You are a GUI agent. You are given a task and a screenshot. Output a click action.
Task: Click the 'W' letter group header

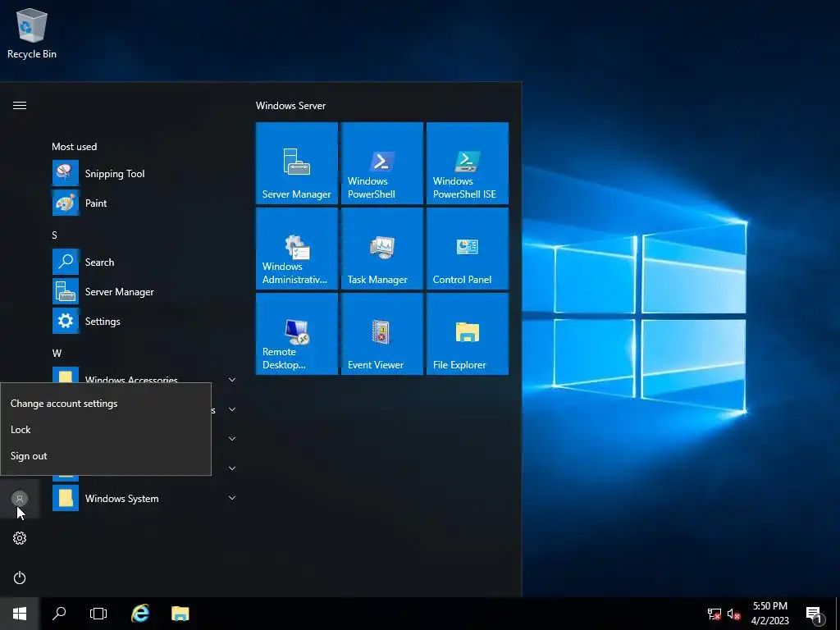(x=57, y=353)
